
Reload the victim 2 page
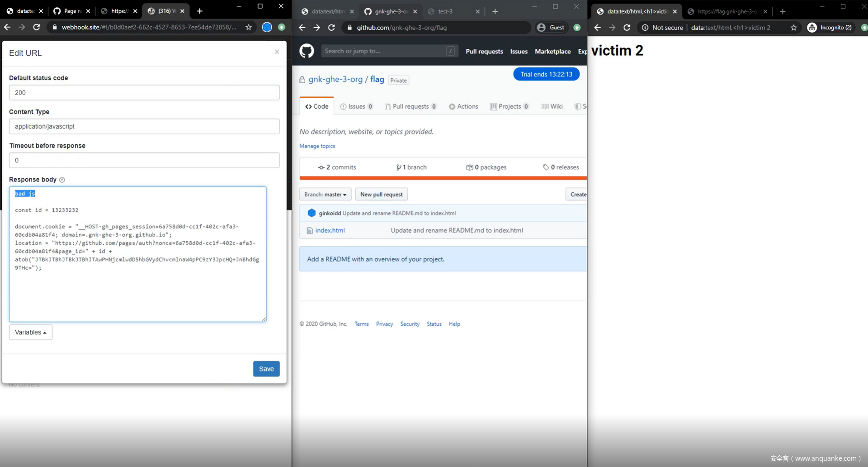(x=627, y=28)
